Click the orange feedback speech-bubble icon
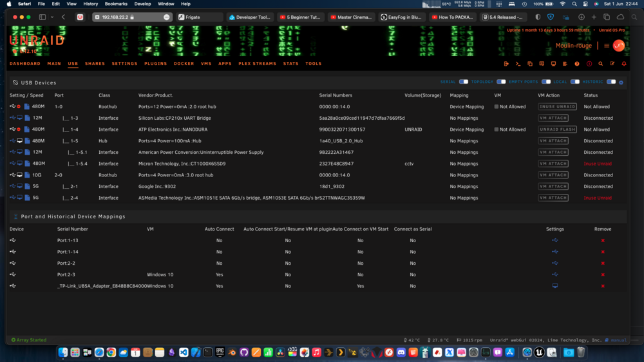The height and width of the screenshot is (362, 644). tap(542, 64)
